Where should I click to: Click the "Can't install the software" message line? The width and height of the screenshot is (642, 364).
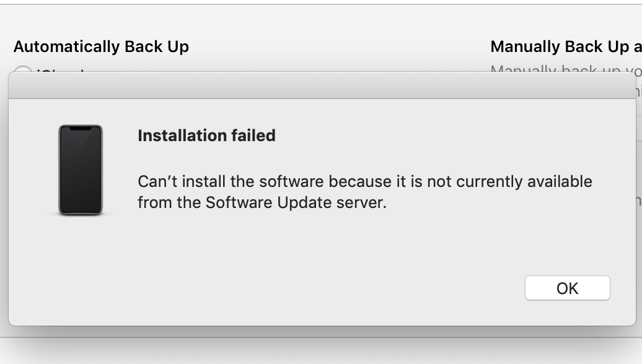pyautogui.click(x=365, y=181)
